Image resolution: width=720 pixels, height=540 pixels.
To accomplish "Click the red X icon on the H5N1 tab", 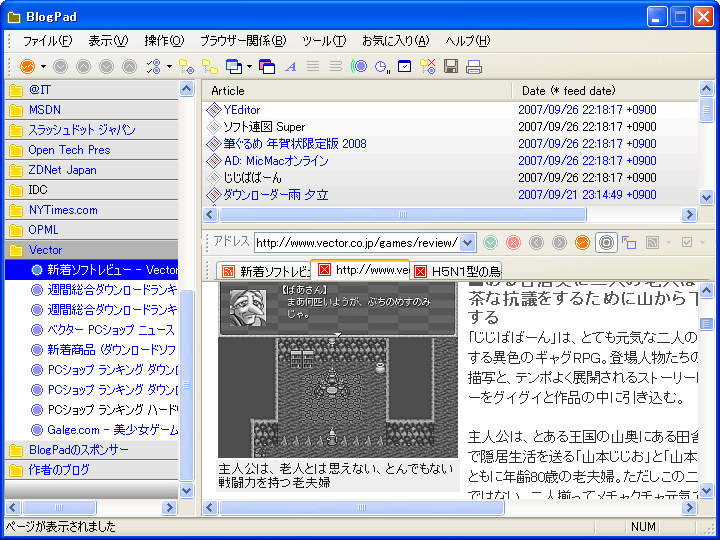I will click(x=420, y=271).
